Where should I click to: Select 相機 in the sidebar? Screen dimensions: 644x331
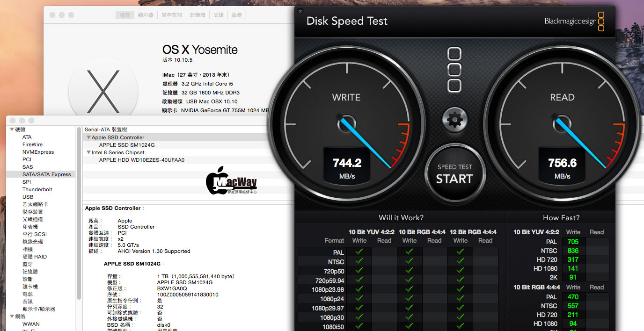pos(28,249)
